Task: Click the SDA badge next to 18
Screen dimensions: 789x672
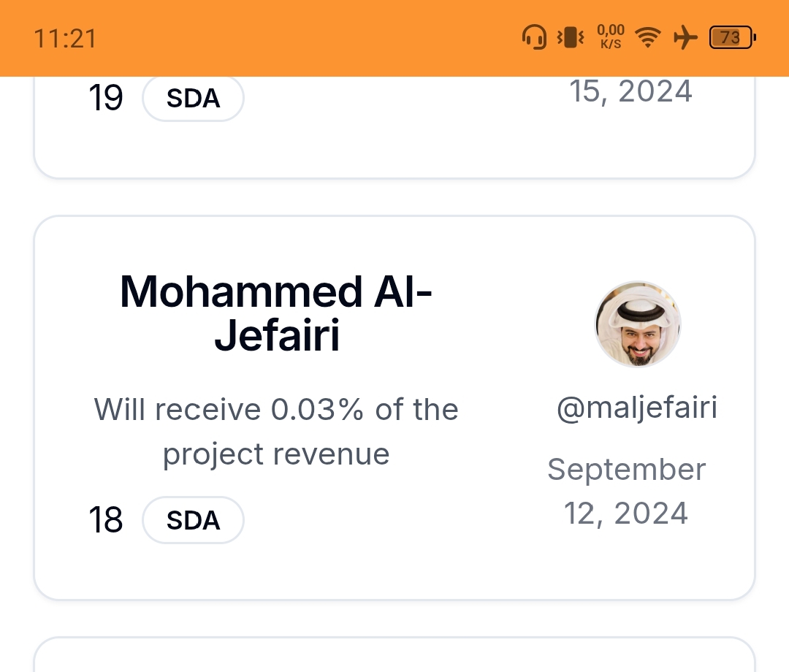Action: tap(193, 520)
